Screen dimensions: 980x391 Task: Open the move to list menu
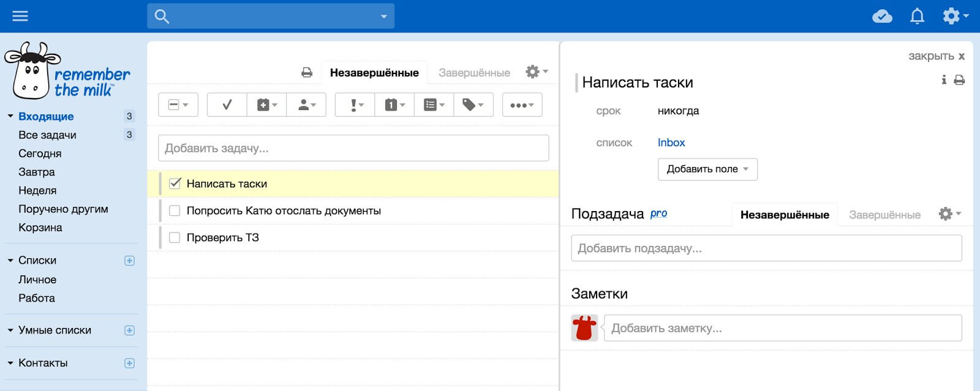coord(434,105)
